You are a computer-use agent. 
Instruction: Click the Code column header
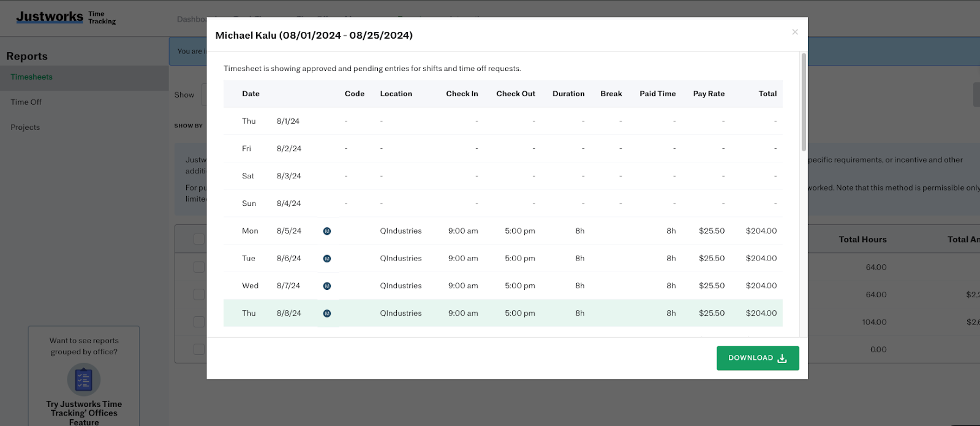click(x=355, y=94)
